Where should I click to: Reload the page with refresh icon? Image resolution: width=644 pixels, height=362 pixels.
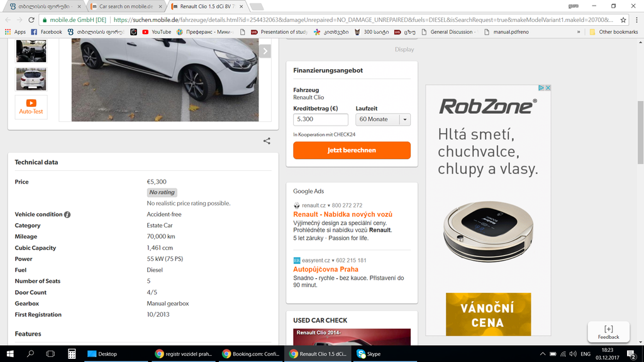(31, 19)
